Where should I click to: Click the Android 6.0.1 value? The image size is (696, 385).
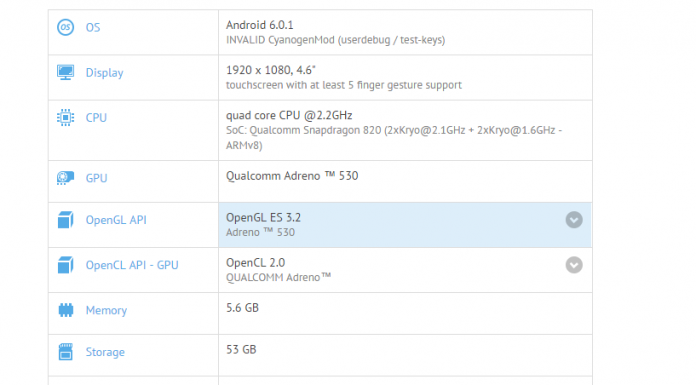click(260, 25)
